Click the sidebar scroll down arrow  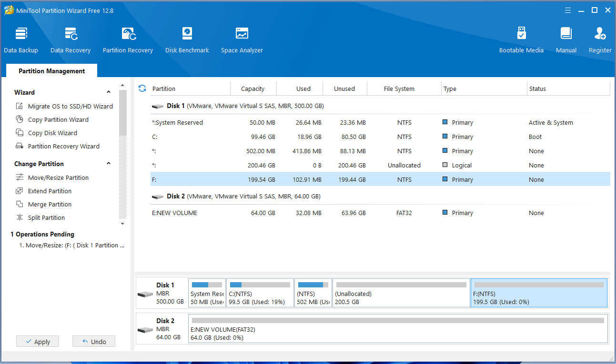[x=122, y=224]
